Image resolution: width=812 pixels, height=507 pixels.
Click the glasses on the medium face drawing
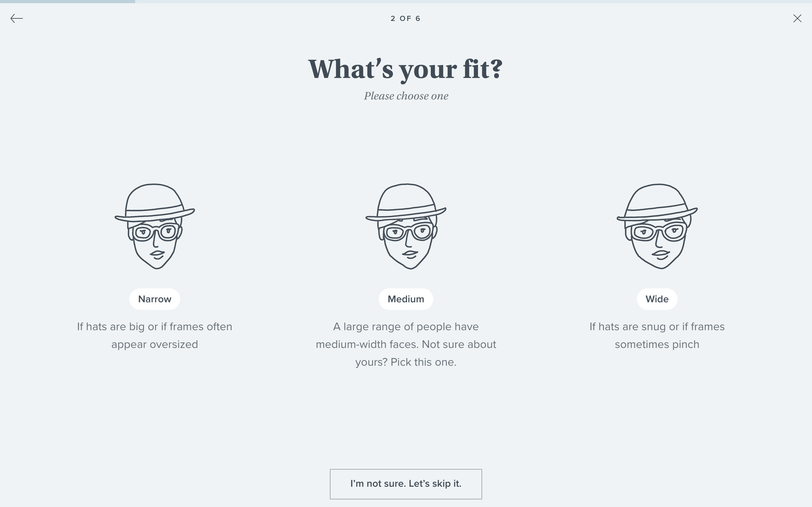click(x=408, y=232)
